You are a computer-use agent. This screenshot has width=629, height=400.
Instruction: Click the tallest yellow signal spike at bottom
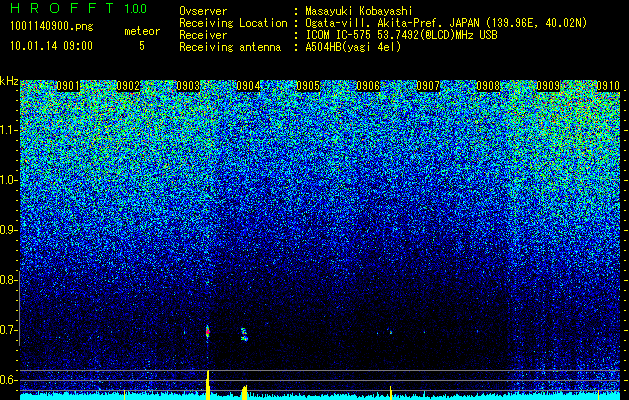[208, 385]
